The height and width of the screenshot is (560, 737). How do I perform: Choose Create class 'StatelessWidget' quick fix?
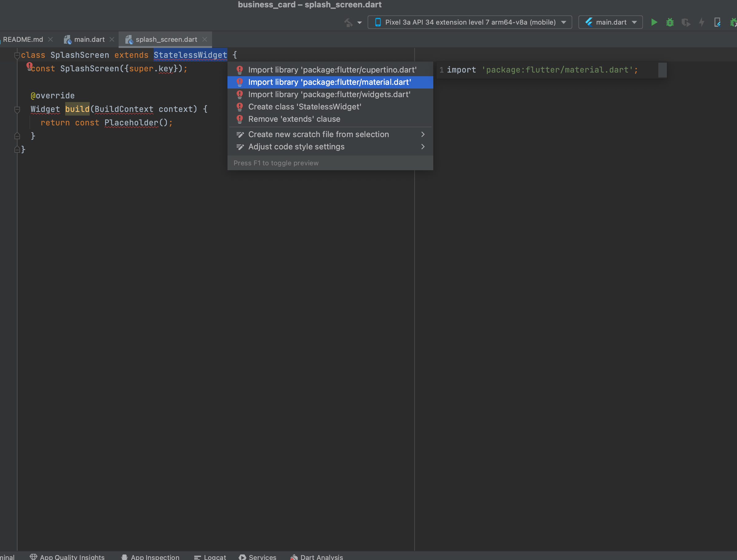point(304,107)
